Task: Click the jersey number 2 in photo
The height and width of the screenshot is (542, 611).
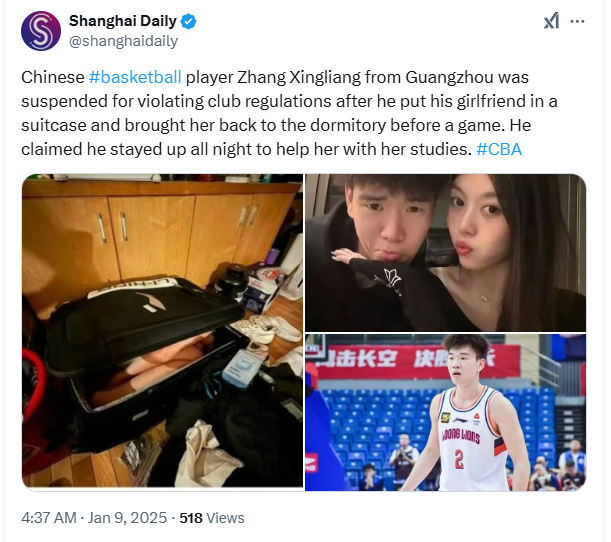Action: (x=459, y=459)
